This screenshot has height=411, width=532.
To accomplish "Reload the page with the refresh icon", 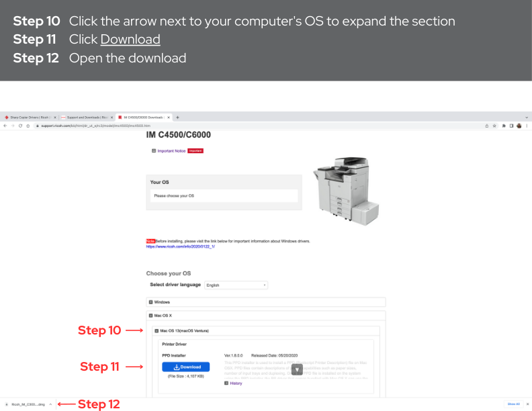I will [x=20, y=126].
